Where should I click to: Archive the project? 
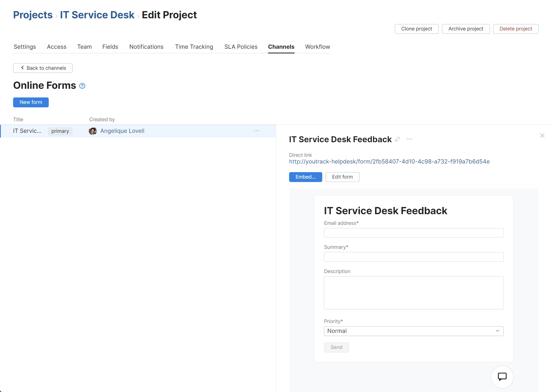point(466,29)
